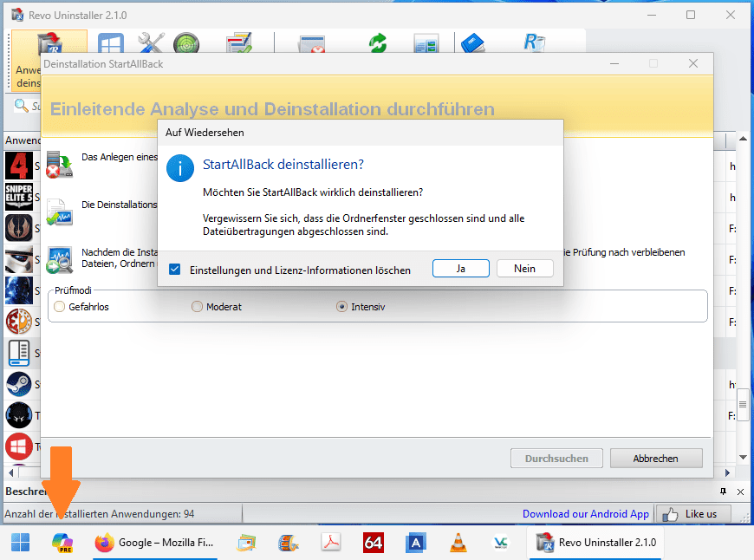Viewport: 754px width, 560px height.
Task: Select the Jedi Order emblem application entry
Action: point(19,228)
